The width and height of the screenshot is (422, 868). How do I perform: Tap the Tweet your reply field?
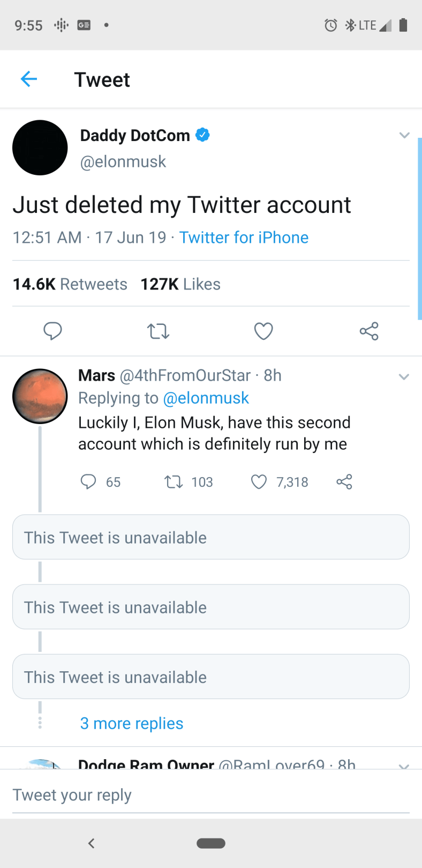[x=211, y=795]
